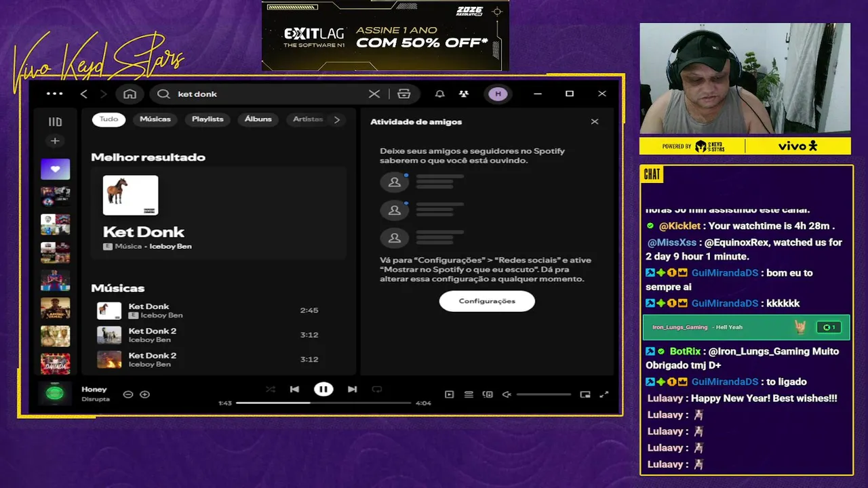Skip to next track

[352, 389]
